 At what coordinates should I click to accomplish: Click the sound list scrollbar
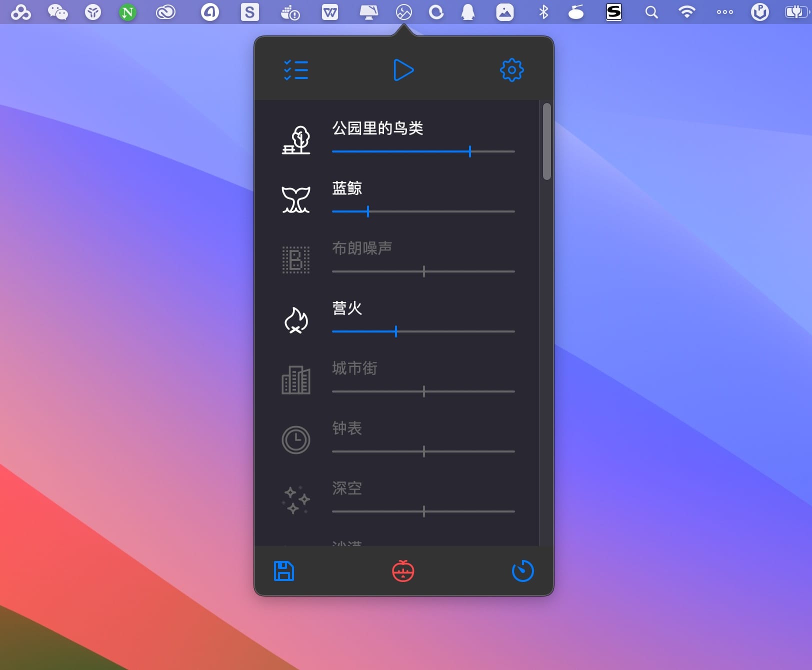pos(546,141)
